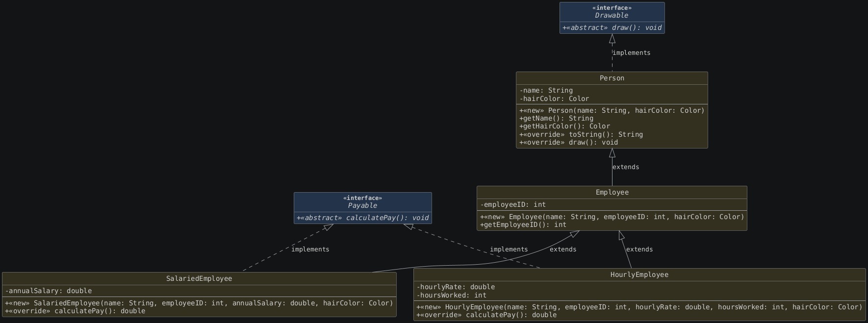The height and width of the screenshot is (323, 868).
Task: Click the Payable interface title
Action: point(362,205)
